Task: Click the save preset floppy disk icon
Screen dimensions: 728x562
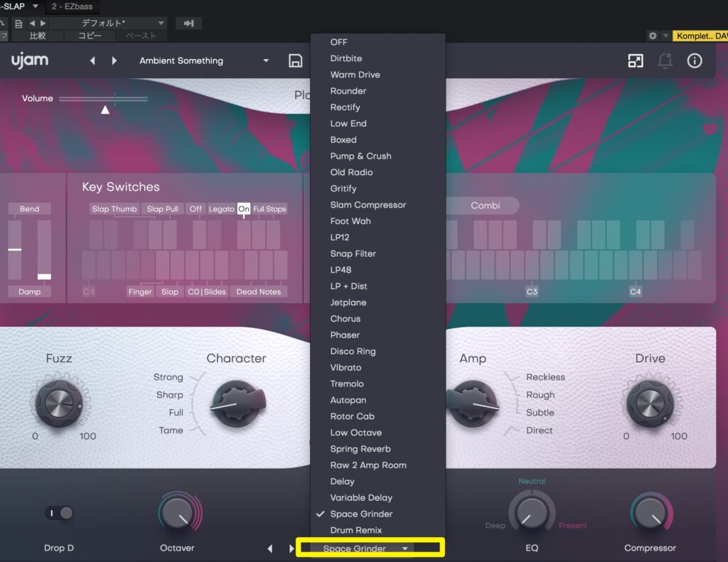Action: click(296, 61)
